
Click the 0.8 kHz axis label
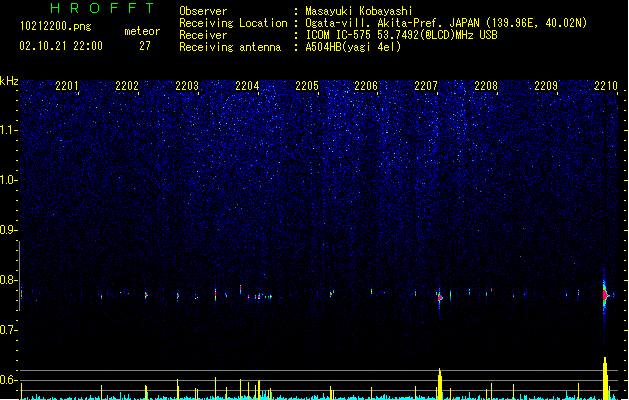coord(8,280)
